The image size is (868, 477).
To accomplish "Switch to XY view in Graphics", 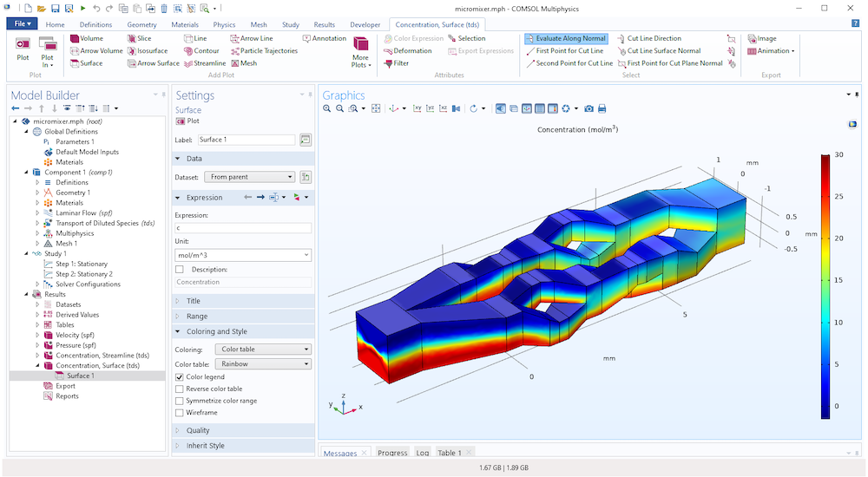I will 417,108.
